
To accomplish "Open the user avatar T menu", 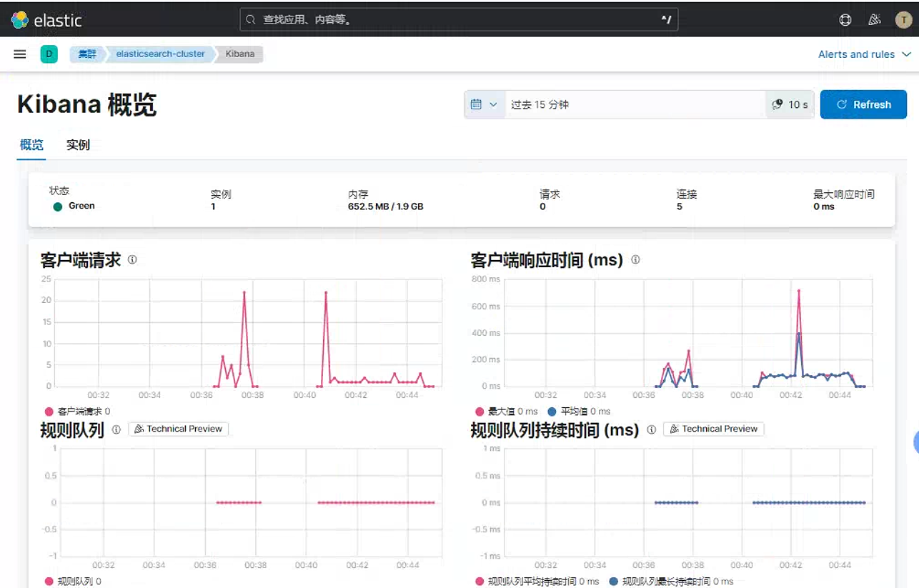I will pyautogui.click(x=903, y=20).
